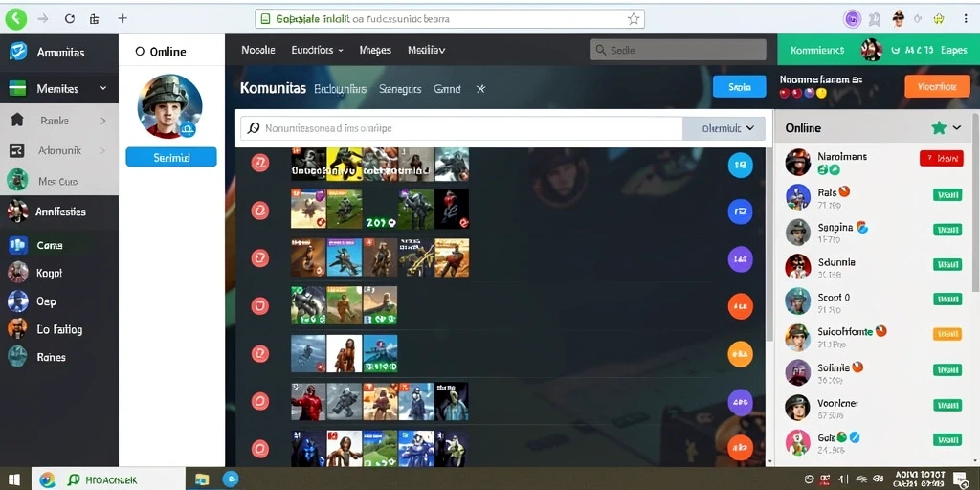
Task: Open Voorlener user avatar
Action: 798,407
